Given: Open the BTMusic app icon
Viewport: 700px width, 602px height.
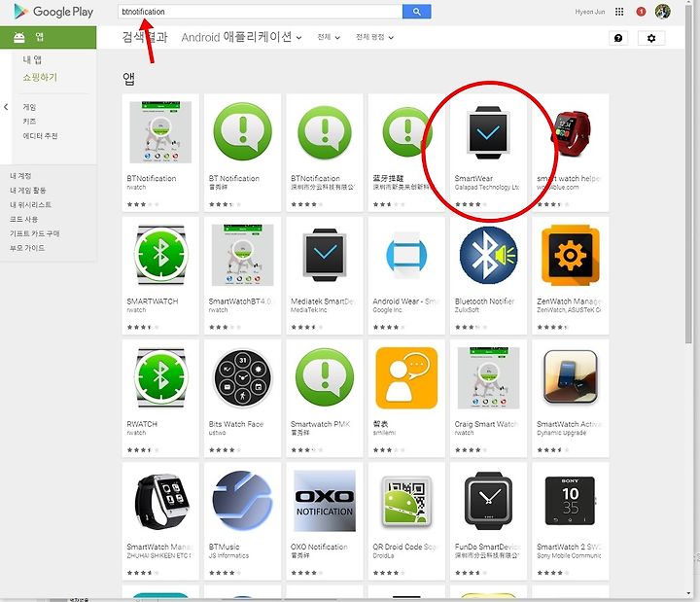Looking at the screenshot, I should [242, 501].
